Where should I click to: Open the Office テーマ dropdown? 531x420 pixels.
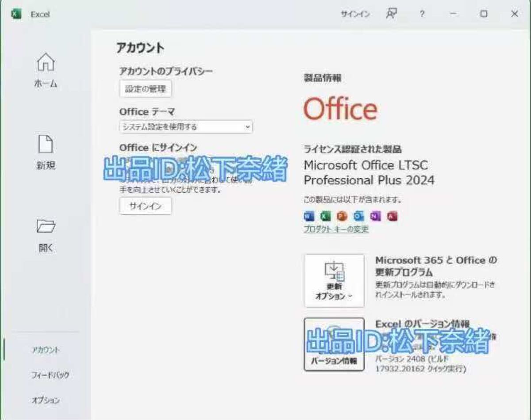tap(186, 127)
